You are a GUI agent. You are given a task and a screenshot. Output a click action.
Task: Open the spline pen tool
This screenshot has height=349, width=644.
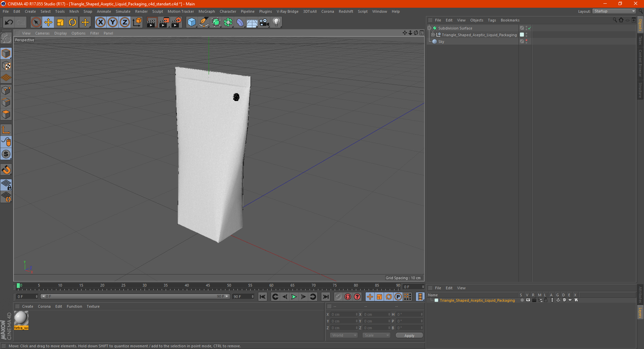(x=204, y=22)
